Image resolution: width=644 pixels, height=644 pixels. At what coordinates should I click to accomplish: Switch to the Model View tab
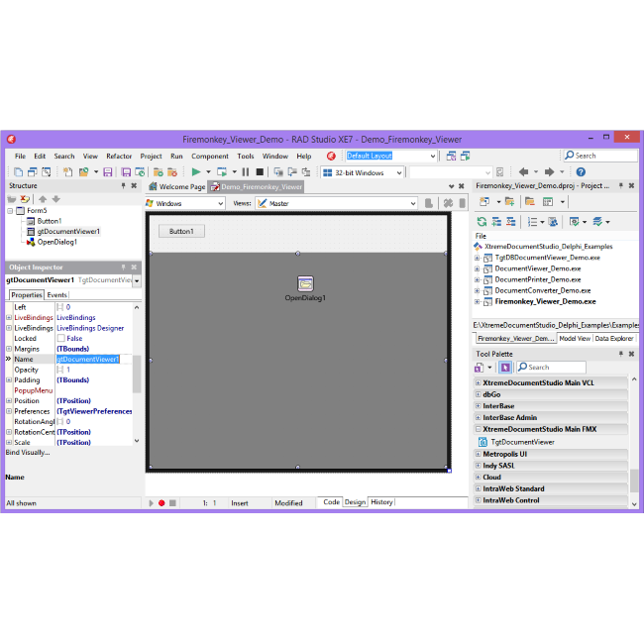575,339
